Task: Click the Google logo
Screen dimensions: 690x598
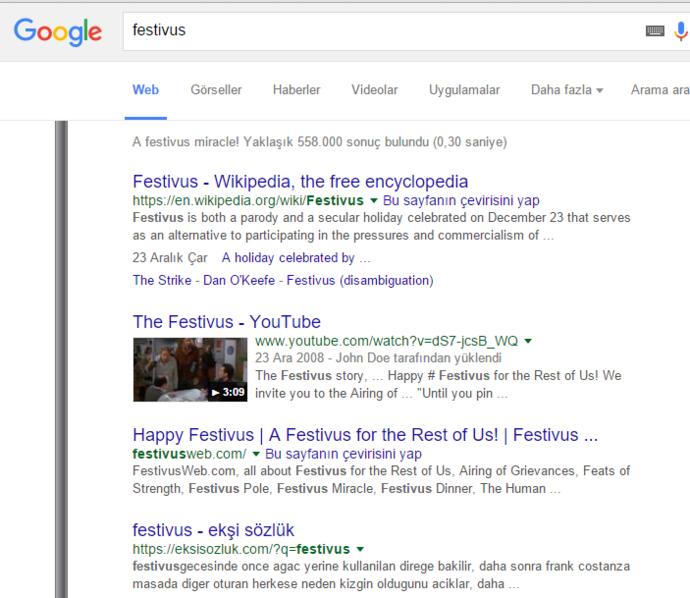Action: tap(58, 32)
